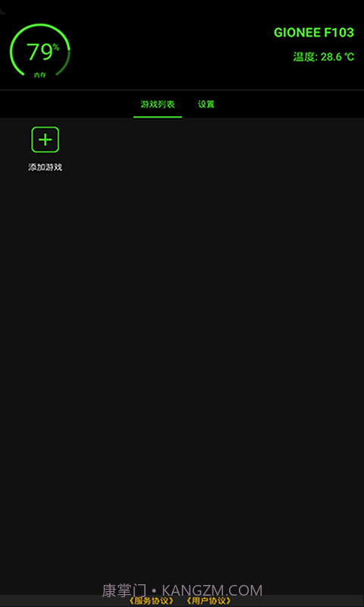The image size is (364, 607).
Task: Click the 添加游戏 label under the plus
Action: coord(45,167)
